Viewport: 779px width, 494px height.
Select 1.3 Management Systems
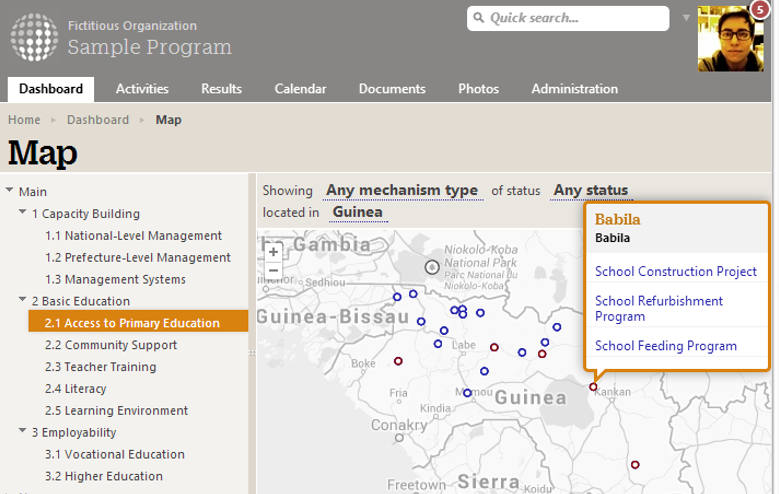click(x=115, y=279)
